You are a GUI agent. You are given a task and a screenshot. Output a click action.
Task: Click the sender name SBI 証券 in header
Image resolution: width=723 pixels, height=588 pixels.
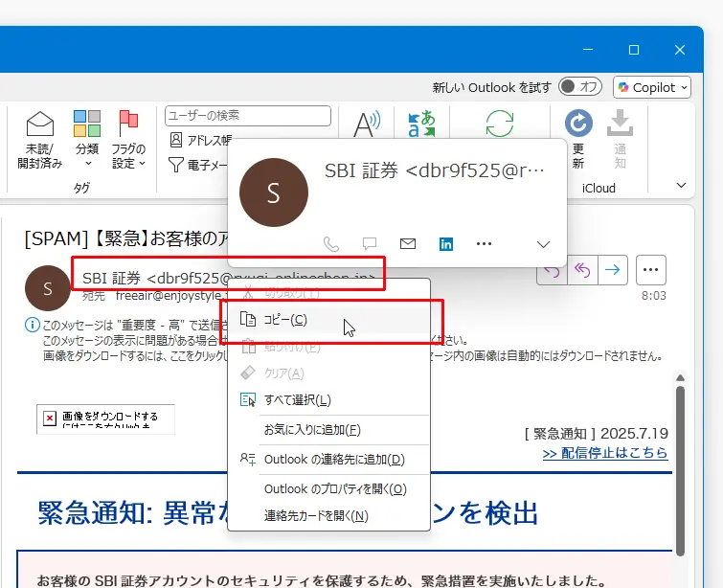(x=111, y=279)
